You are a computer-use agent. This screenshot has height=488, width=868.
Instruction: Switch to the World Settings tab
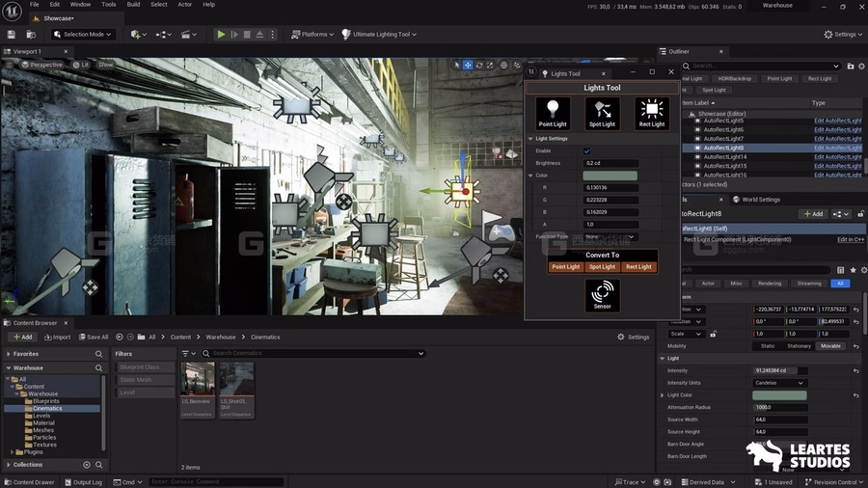pyautogui.click(x=756, y=200)
